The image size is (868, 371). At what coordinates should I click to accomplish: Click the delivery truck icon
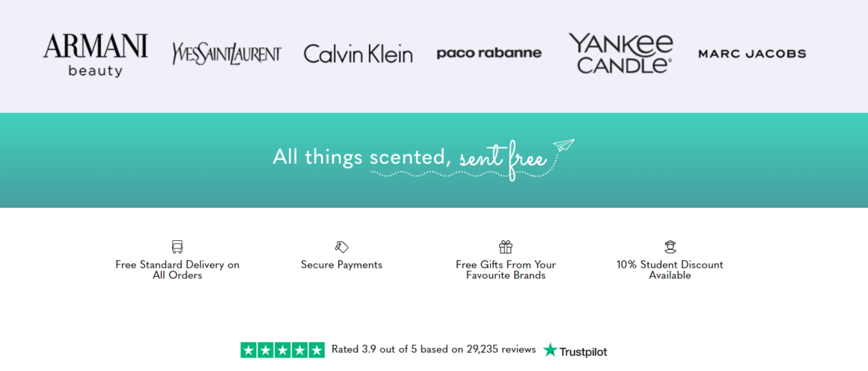tap(177, 247)
